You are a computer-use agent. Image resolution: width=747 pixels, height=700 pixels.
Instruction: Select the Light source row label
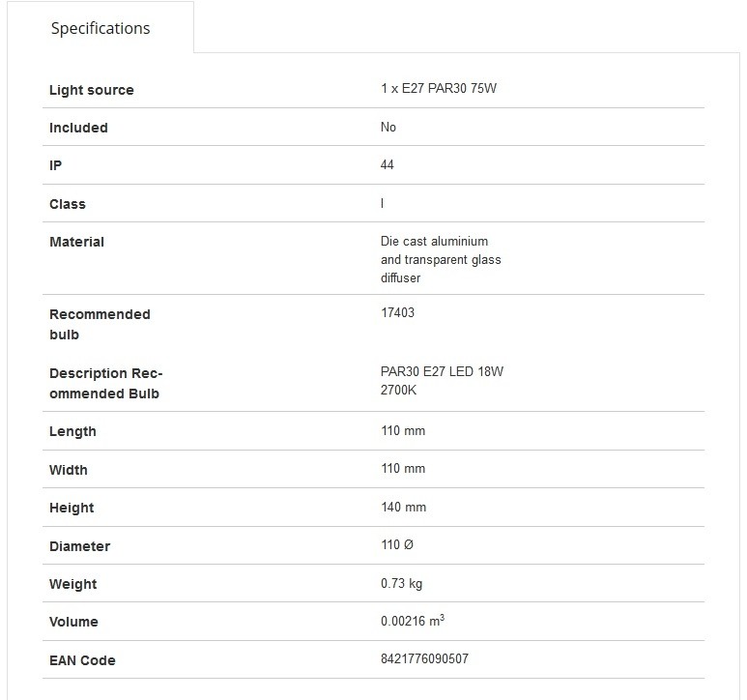[92, 90]
